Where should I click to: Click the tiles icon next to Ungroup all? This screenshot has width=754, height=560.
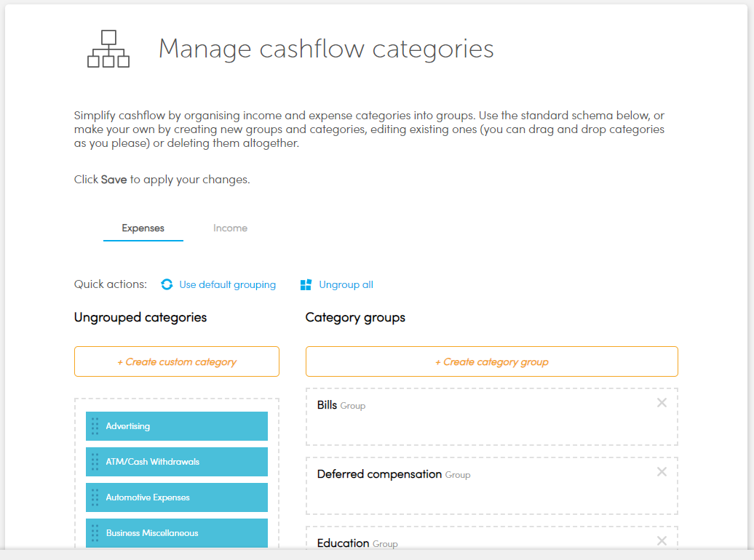[x=306, y=284]
